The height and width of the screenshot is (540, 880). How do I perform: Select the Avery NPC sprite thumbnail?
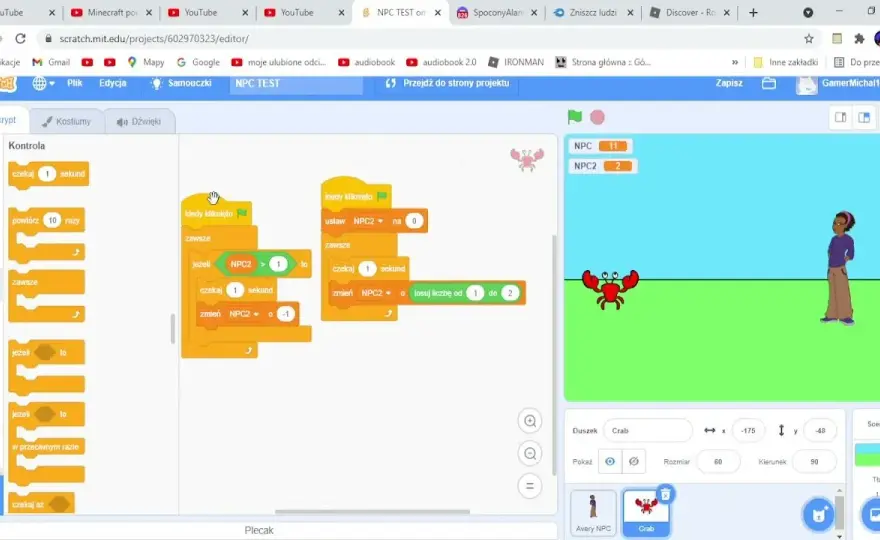tap(593, 512)
